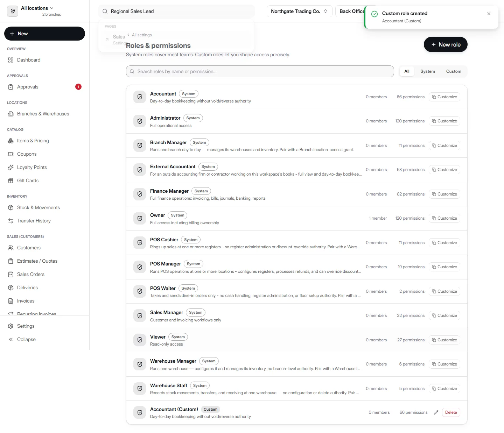The height and width of the screenshot is (433, 504).
Task: Click the 1 member count for Owner
Action: [378, 219]
